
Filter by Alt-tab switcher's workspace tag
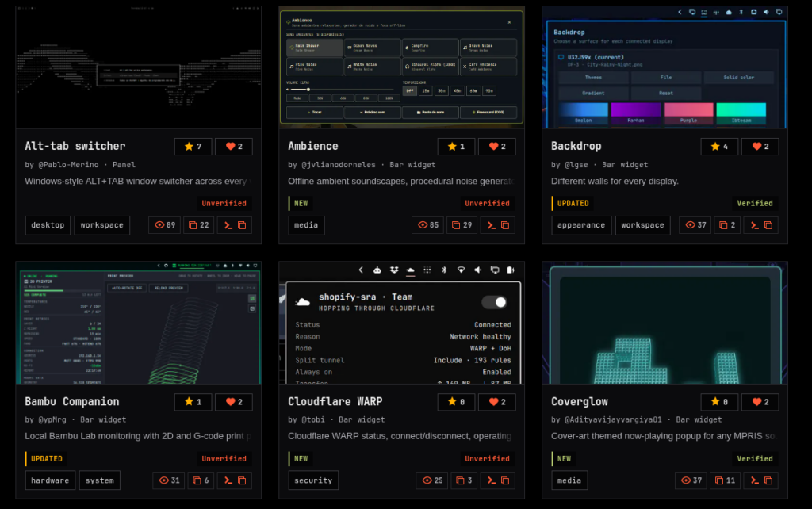pos(102,225)
